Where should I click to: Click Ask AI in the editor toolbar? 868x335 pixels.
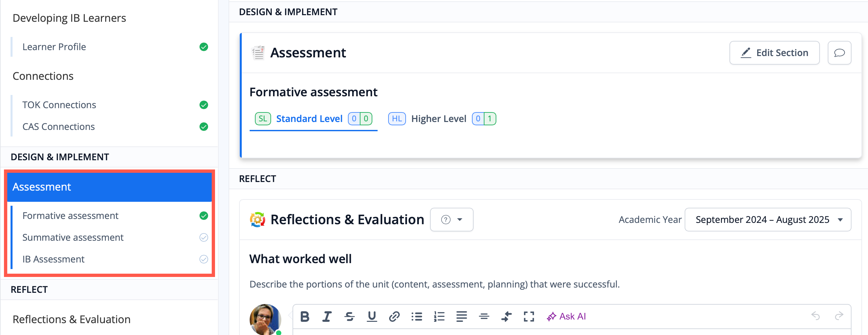[x=567, y=317]
